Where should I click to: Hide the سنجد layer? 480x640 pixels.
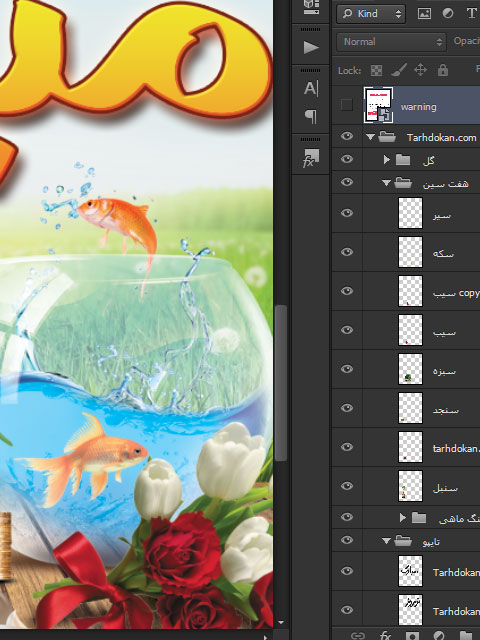pyautogui.click(x=347, y=408)
